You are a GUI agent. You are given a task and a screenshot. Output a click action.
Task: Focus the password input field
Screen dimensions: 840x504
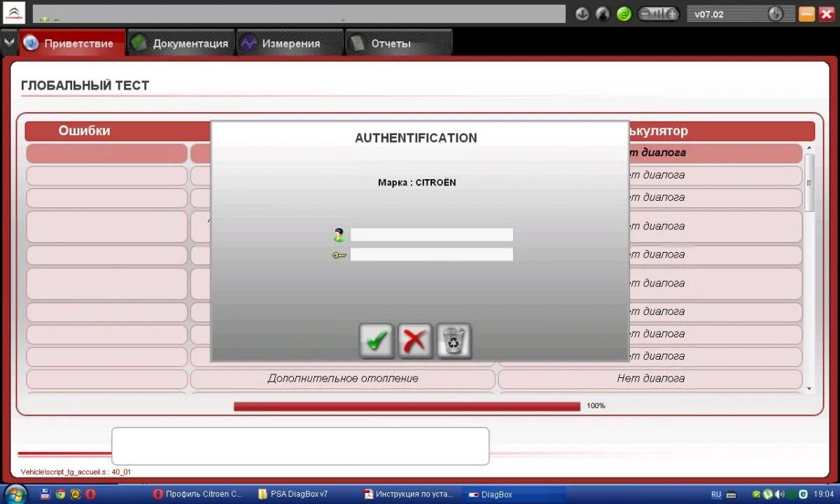tap(431, 254)
